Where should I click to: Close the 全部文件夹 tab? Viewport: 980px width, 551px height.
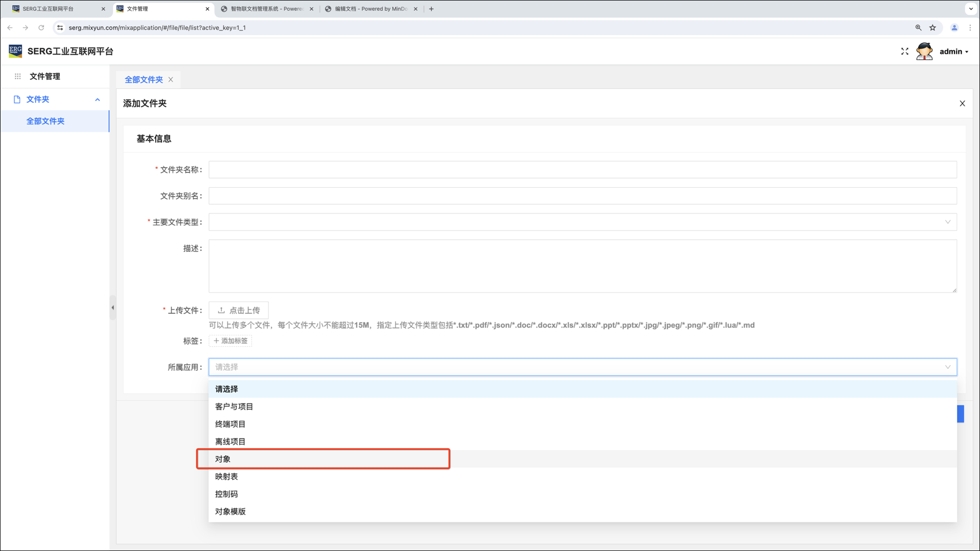[x=171, y=80]
